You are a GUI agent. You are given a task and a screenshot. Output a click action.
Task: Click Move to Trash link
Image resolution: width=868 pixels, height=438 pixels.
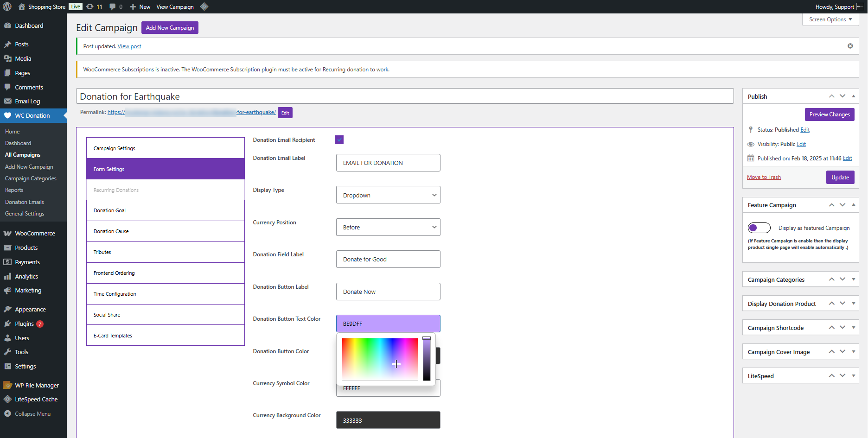764,177
